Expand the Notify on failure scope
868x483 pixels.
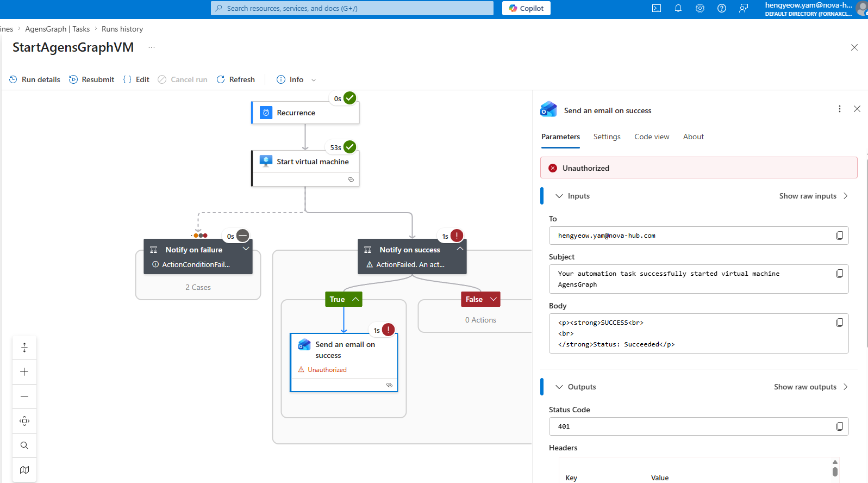[x=246, y=249]
